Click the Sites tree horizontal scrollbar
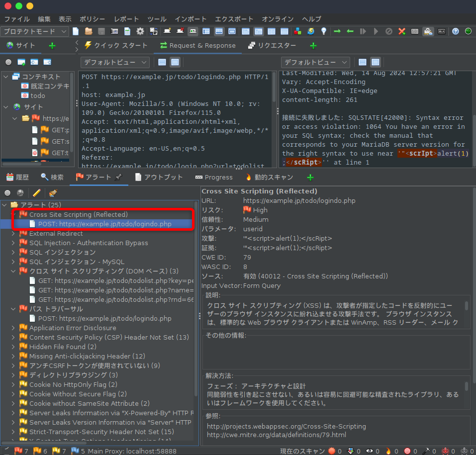476x455 pixels. tap(21, 164)
